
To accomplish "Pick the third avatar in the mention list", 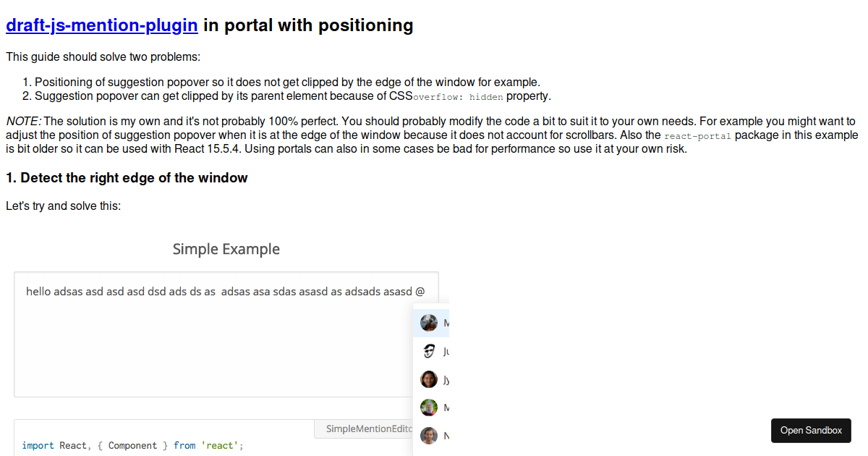I will point(431,379).
